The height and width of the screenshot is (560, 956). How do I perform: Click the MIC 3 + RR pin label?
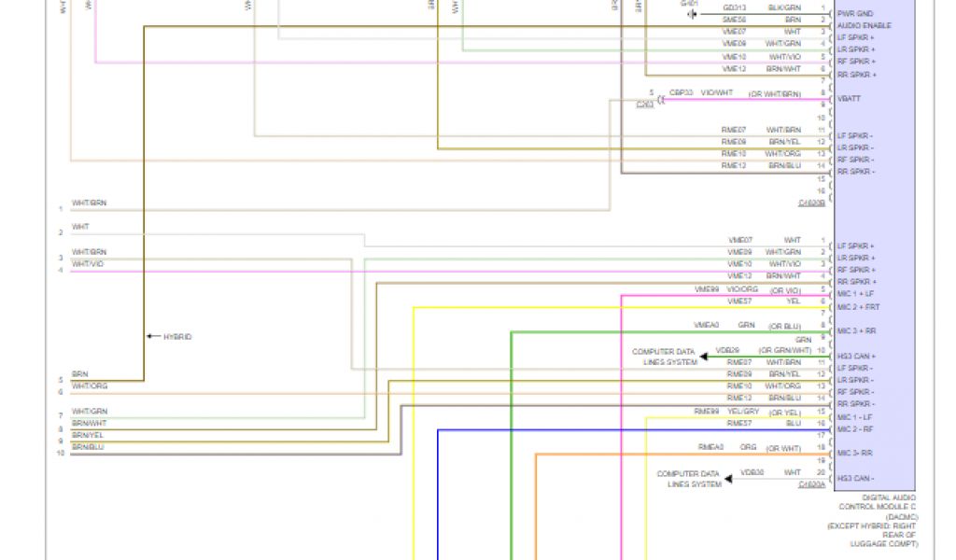tap(856, 330)
